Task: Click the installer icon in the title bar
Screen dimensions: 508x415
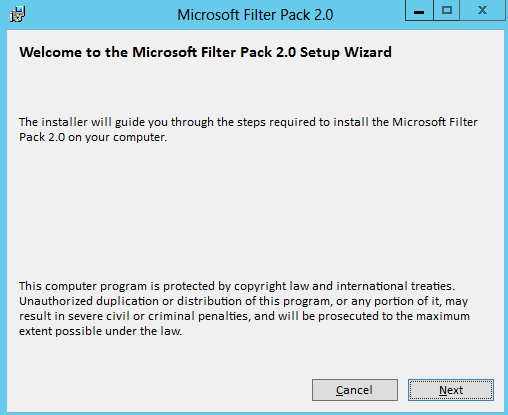Action: (x=17, y=14)
